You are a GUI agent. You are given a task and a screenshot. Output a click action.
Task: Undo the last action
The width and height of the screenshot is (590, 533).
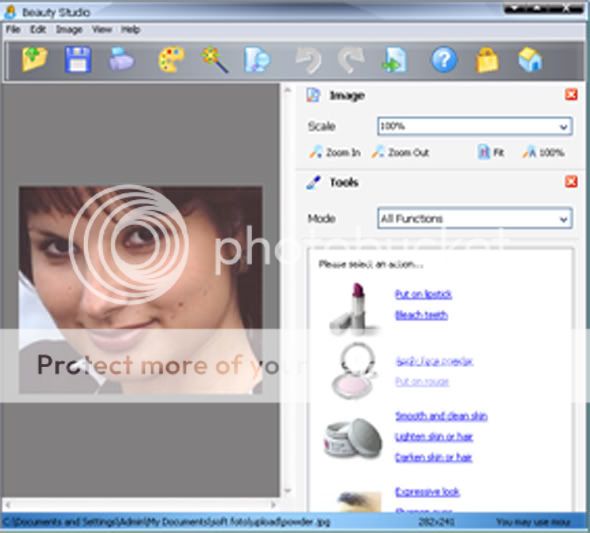308,60
